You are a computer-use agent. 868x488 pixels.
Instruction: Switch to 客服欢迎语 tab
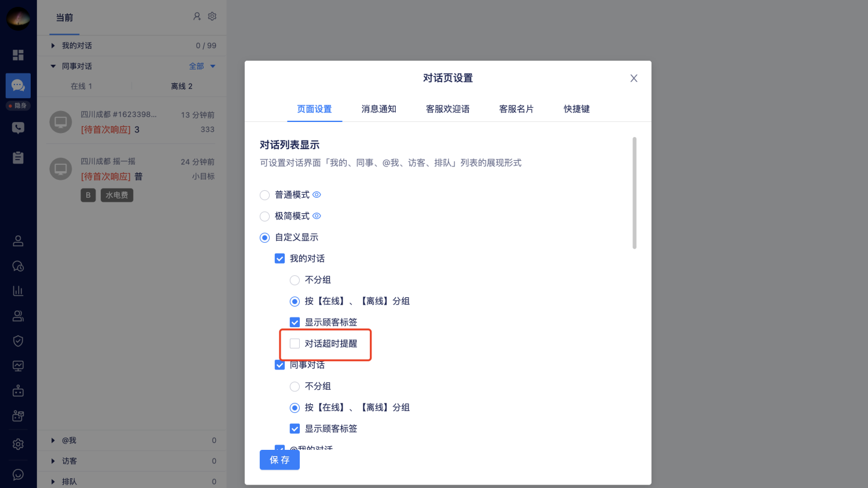point(448,109)
